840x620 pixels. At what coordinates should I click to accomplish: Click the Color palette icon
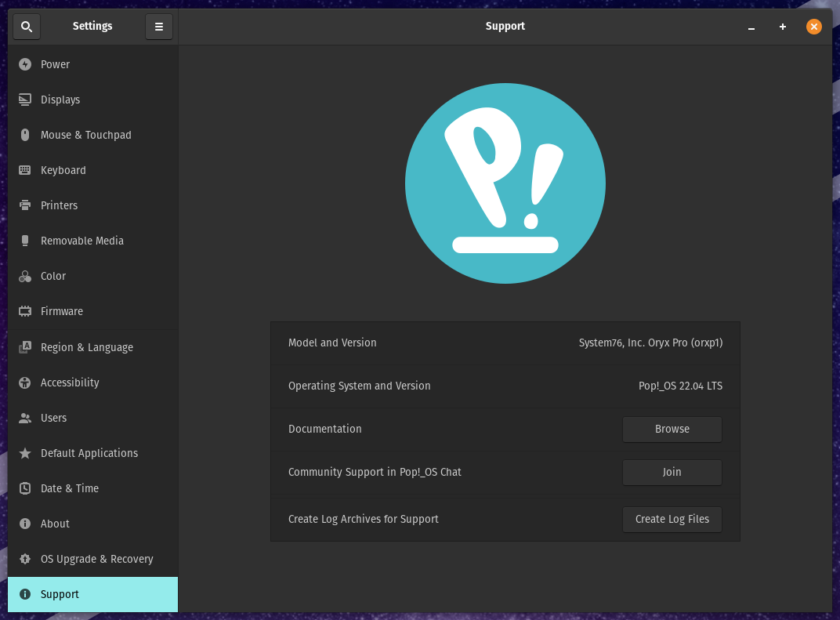[24, 276]
